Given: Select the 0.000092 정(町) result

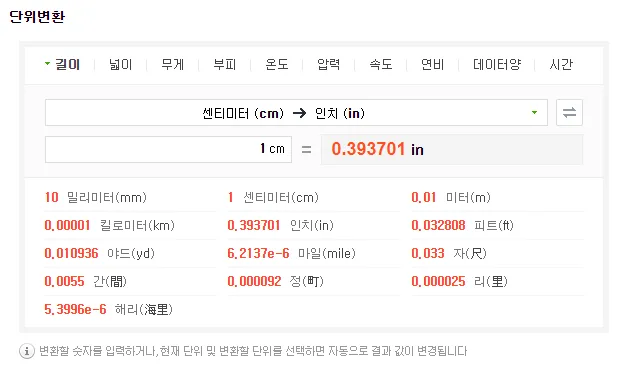Looking at the screenshot, I should pyautogui.click(x=275, y=281).
